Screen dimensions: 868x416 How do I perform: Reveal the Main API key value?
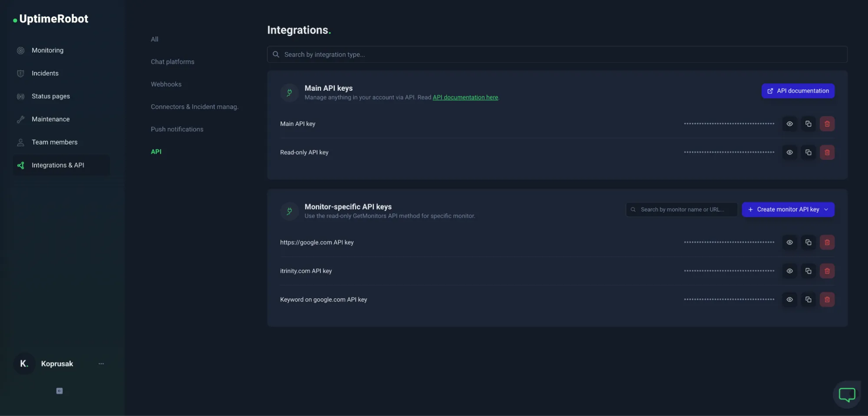pos(789,124)
